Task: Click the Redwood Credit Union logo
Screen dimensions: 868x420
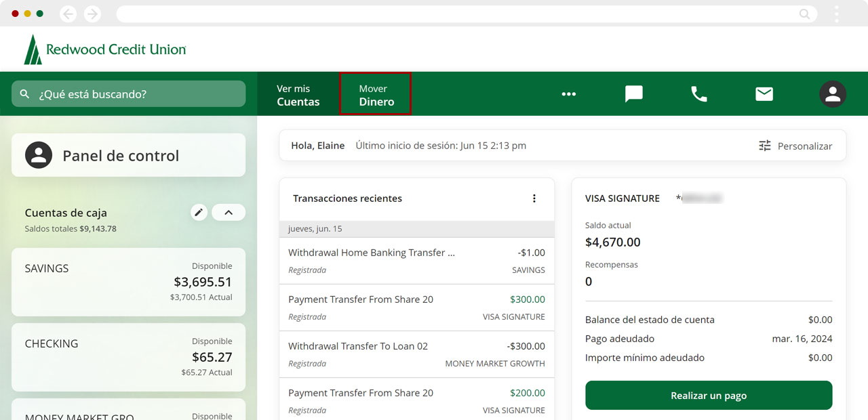Action: (x=105, y=49)
